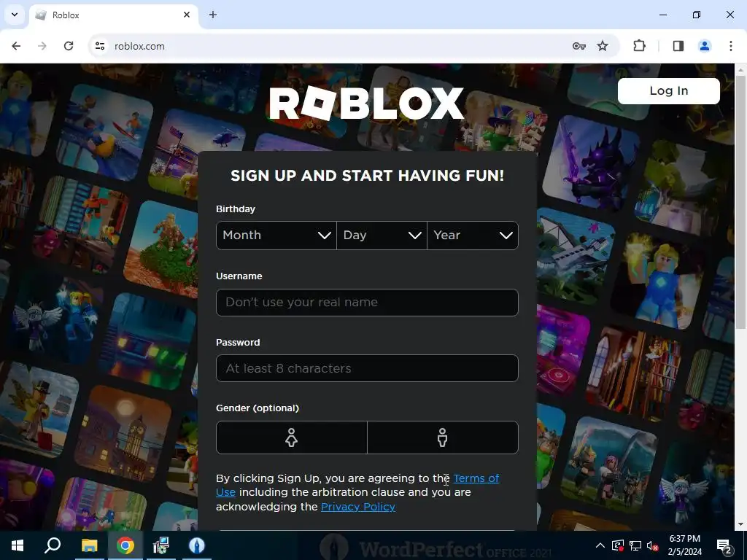747x560 pixels.
Task: Open the Windows Start menu
Action: coord(18,545)
